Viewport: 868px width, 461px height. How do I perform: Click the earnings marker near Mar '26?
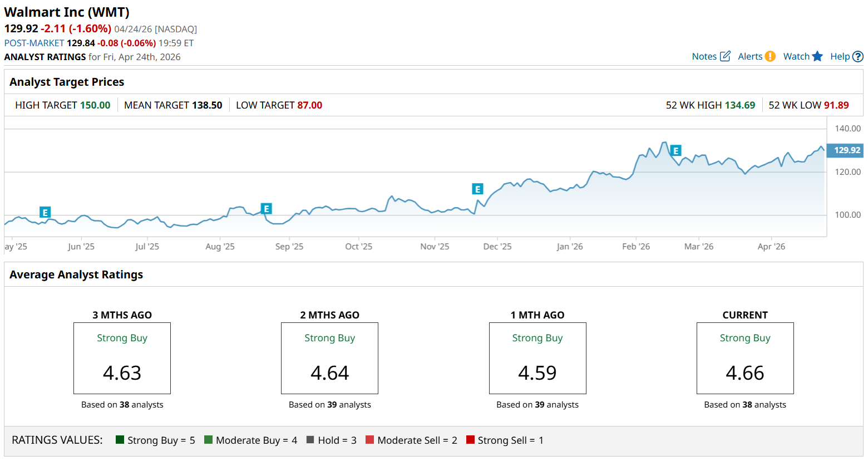point(675,150)
